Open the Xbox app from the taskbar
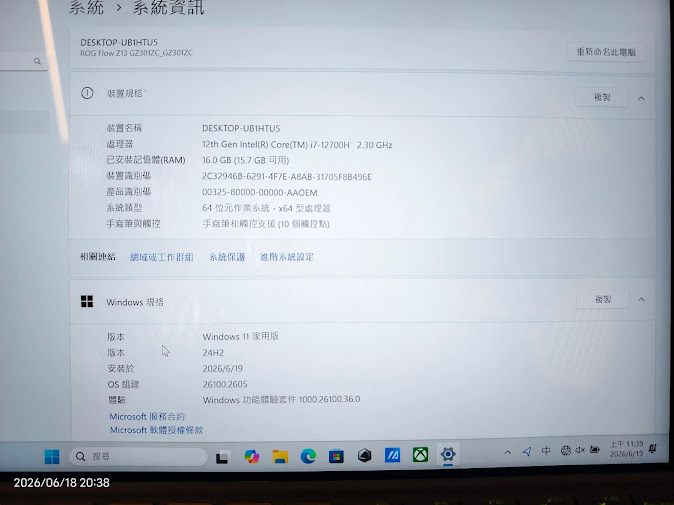The height and width of the screenshot is (505, 674). [420, 455]
